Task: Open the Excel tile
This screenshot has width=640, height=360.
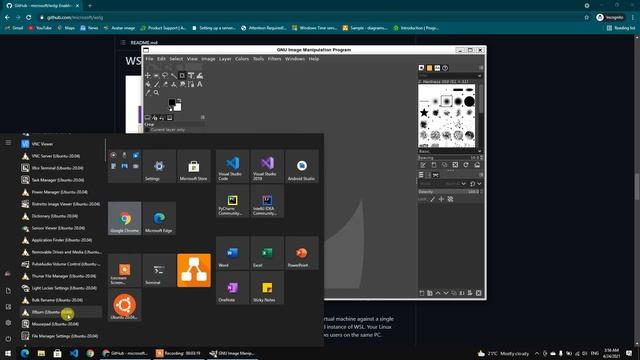Action: coord(267,253)
